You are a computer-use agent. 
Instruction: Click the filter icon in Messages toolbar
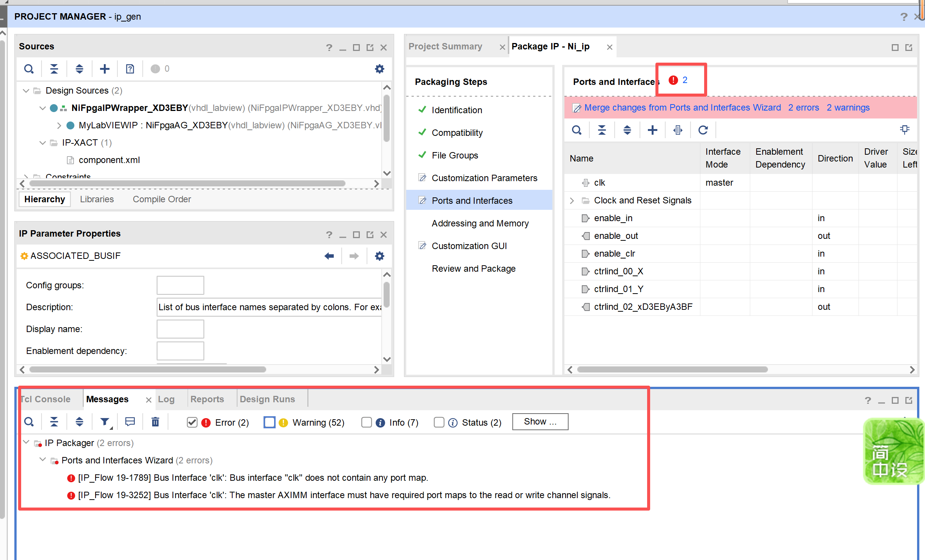point(105,422)
